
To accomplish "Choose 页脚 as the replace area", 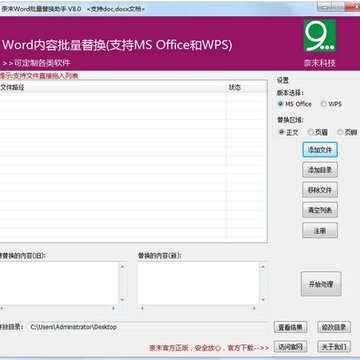I will pos(347,132).
